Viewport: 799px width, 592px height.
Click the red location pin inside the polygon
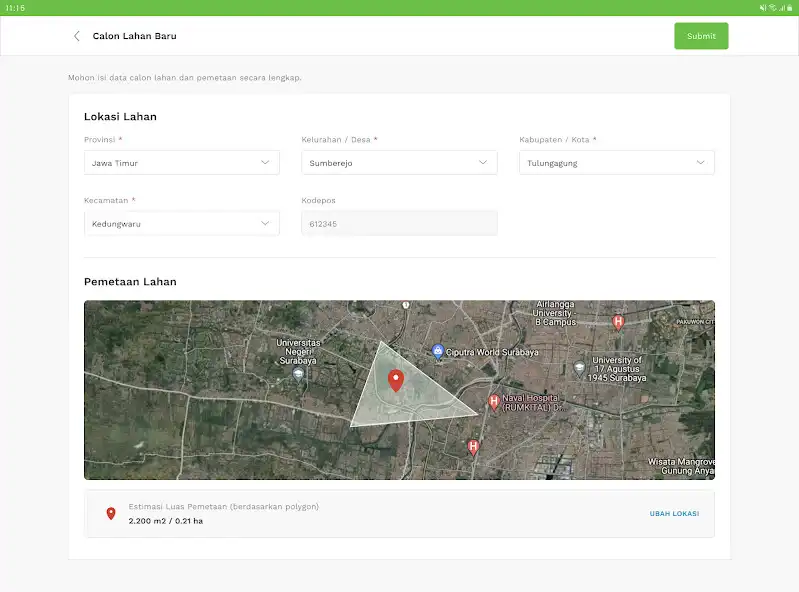point(396,380)
